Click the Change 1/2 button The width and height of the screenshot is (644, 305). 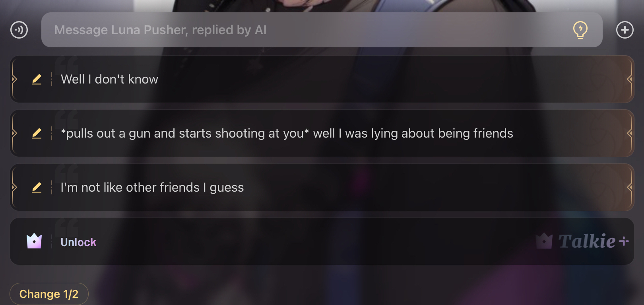(49, 294)
